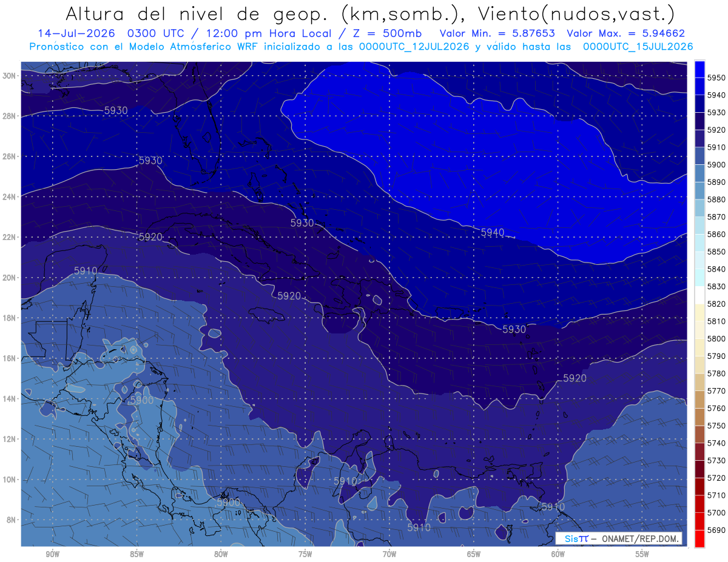
Task: Select the colorbar label 5950
Action: [716, 78]
